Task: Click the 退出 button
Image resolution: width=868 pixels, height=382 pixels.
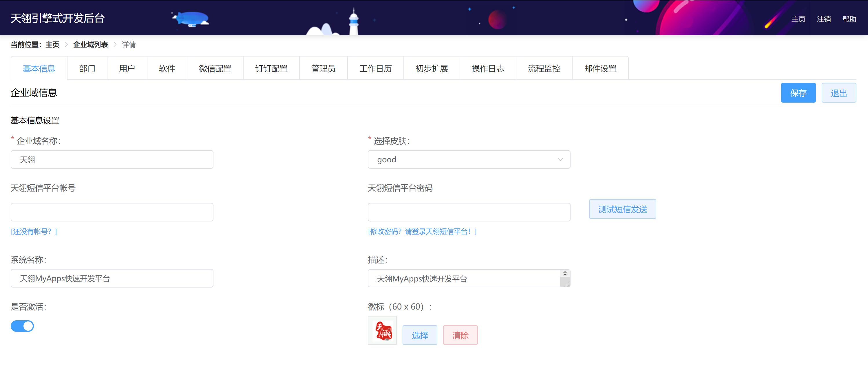Action: click(x=839, y=93)
